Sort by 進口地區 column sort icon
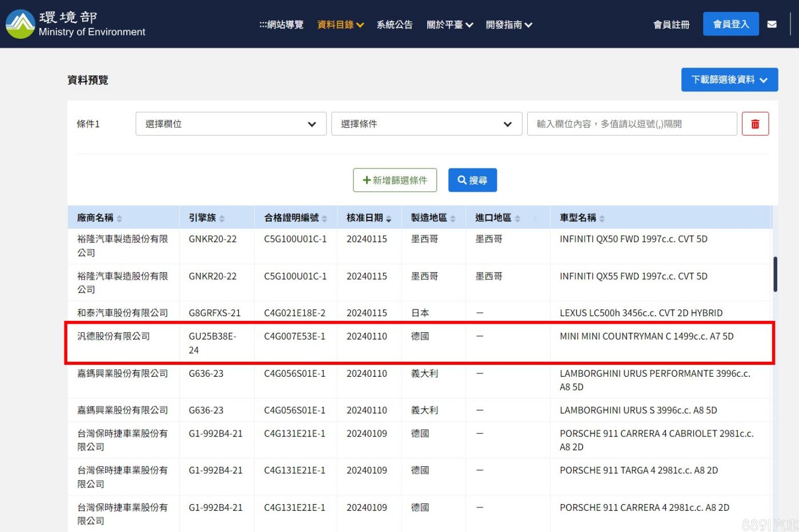 517,219
